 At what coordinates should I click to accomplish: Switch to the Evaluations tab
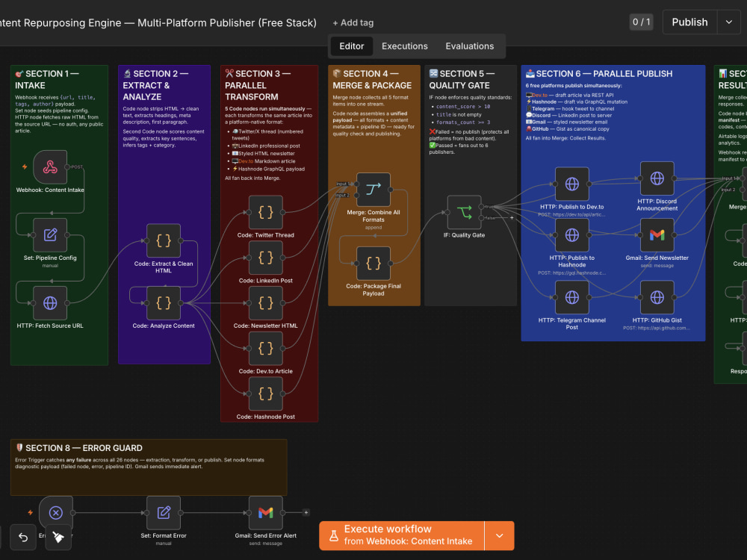(469, 46)
